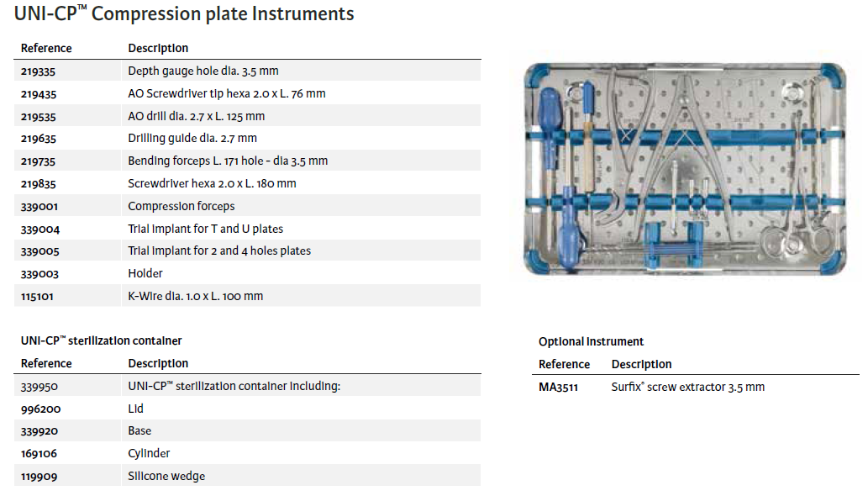Click the UNI-CP sterilization container heading
The width and height of the screenshot is (868, 496).
[101, 340]
